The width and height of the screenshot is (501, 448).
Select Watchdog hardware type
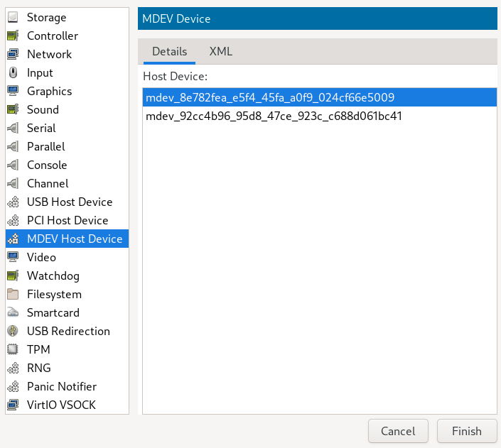click(67, 276)
